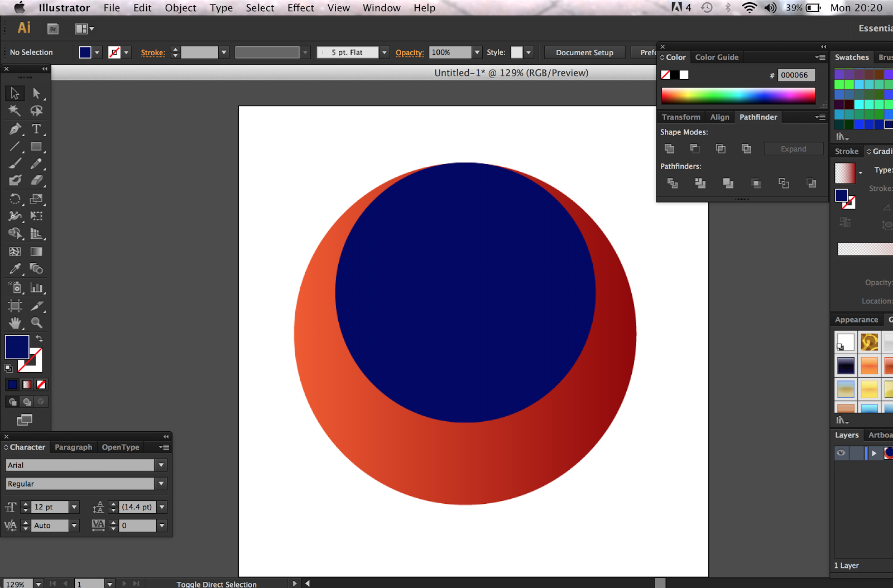Switch to the Color Guide tab

717,57
